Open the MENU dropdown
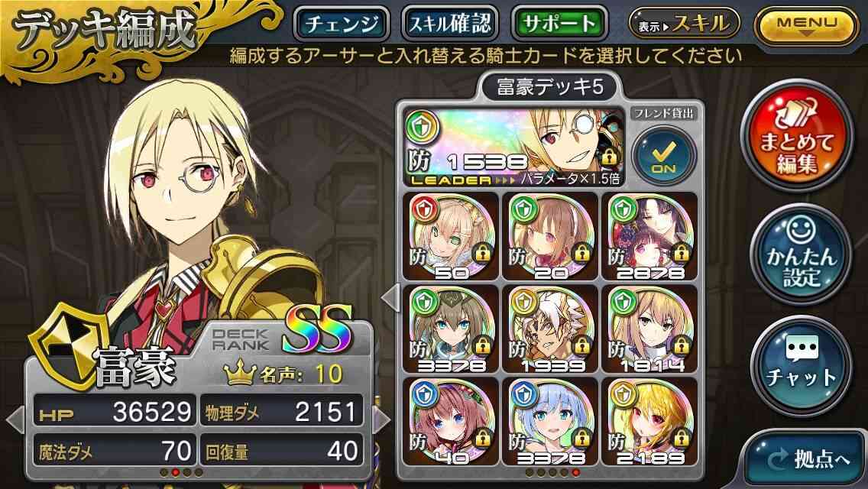 pos(806,25)
